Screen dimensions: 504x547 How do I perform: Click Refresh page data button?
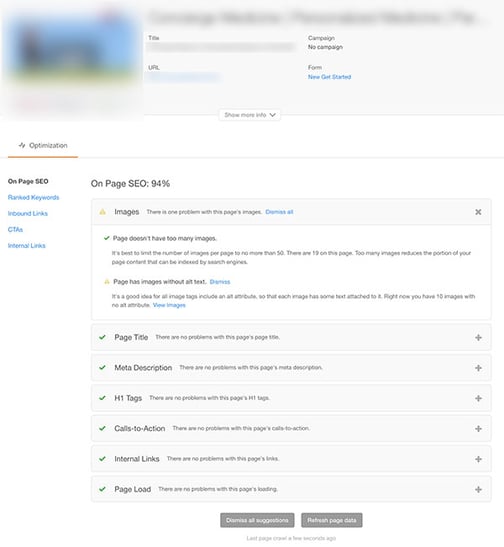[332, 520]
